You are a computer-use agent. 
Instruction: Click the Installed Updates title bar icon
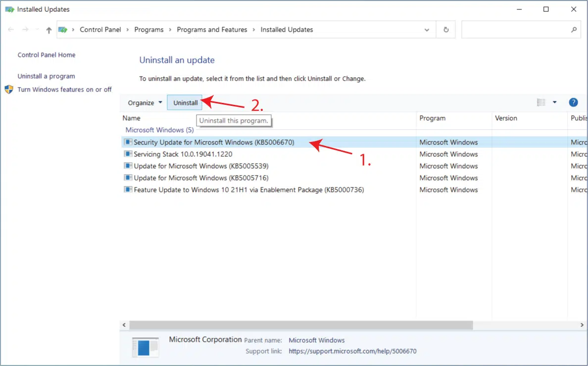pyautogui.click(x=10, y=9)
